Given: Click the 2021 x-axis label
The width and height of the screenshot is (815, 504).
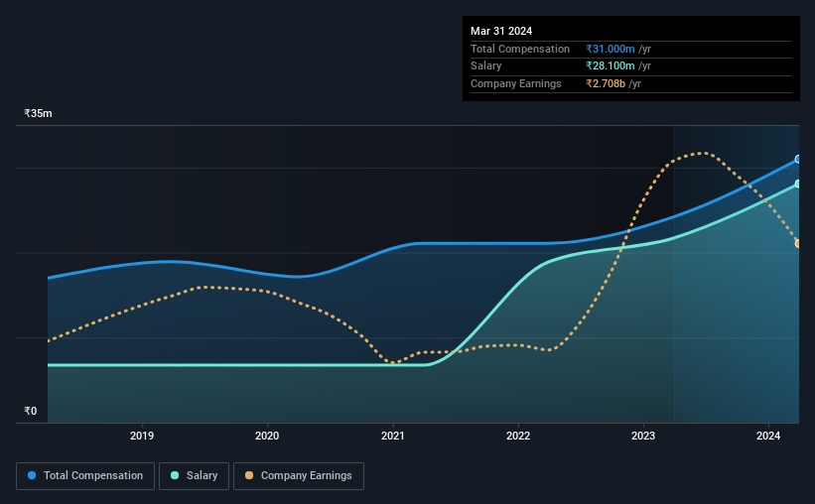Looking at the screenshot, I should pyautogui.click(x=393, y=436).
